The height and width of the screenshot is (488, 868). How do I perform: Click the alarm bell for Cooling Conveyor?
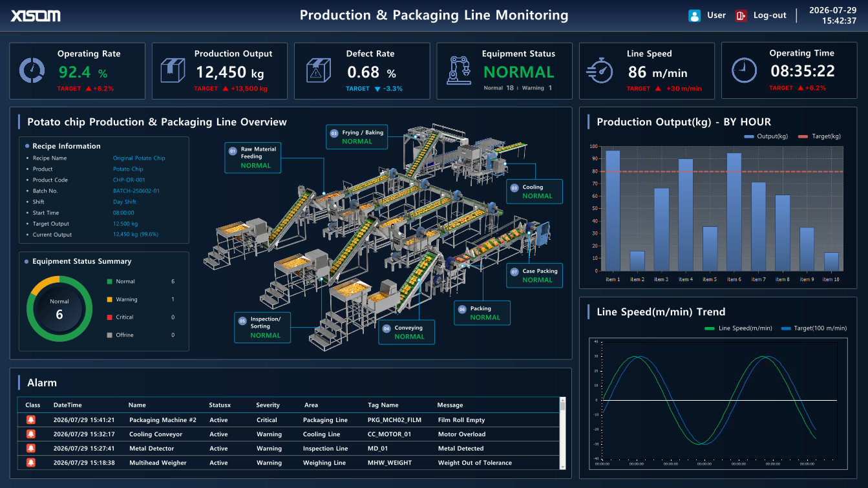(31, 434)
